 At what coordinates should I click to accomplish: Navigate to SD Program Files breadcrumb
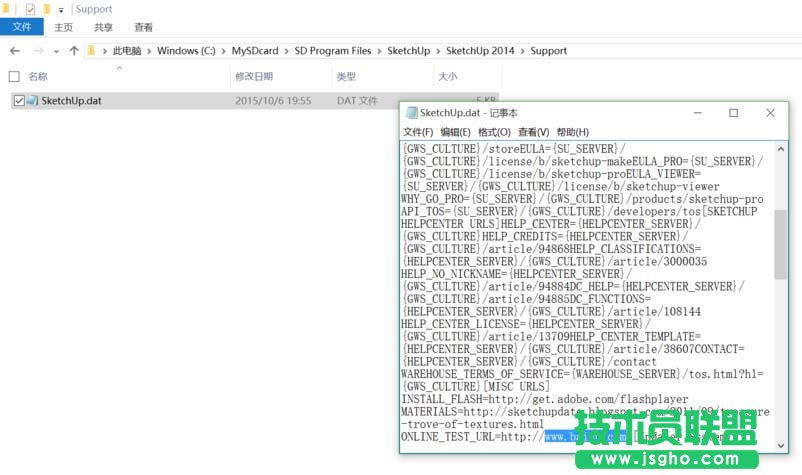click(332, 51)
